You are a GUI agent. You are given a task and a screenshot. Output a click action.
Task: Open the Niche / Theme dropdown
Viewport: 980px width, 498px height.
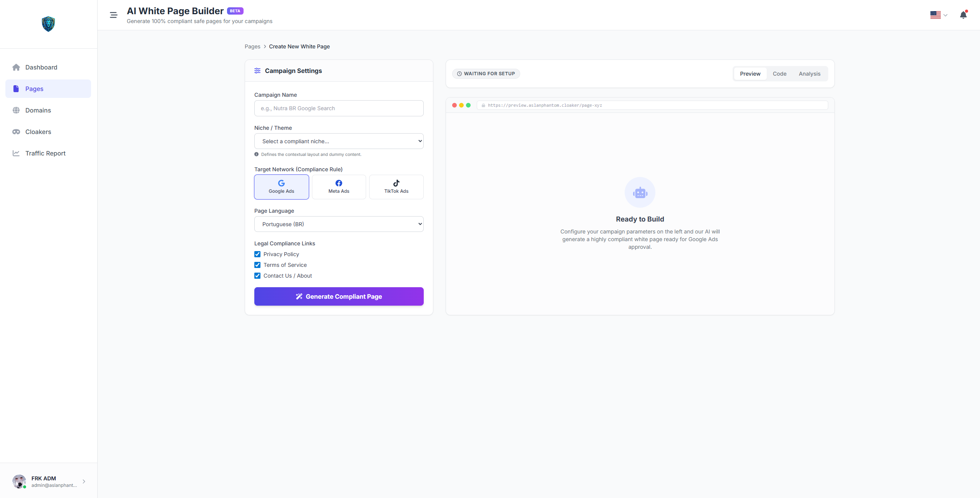click(x=338, y=141)
